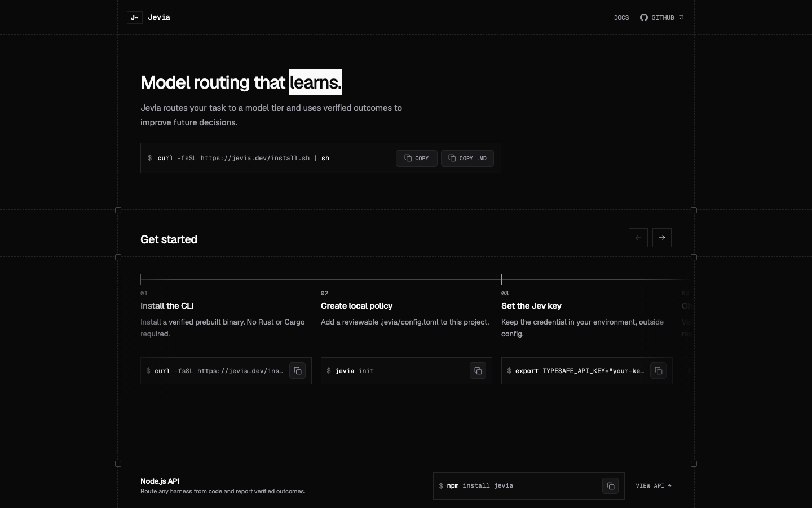The width and height of the screenshot is (812, 508).
Task: Copy the install curl command via COPY
Action: click(417, 158)
